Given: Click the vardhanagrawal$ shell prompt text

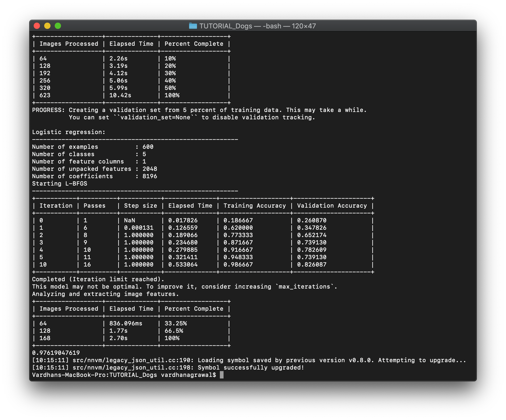Looking at the screenshot, I should pos(188,375).
